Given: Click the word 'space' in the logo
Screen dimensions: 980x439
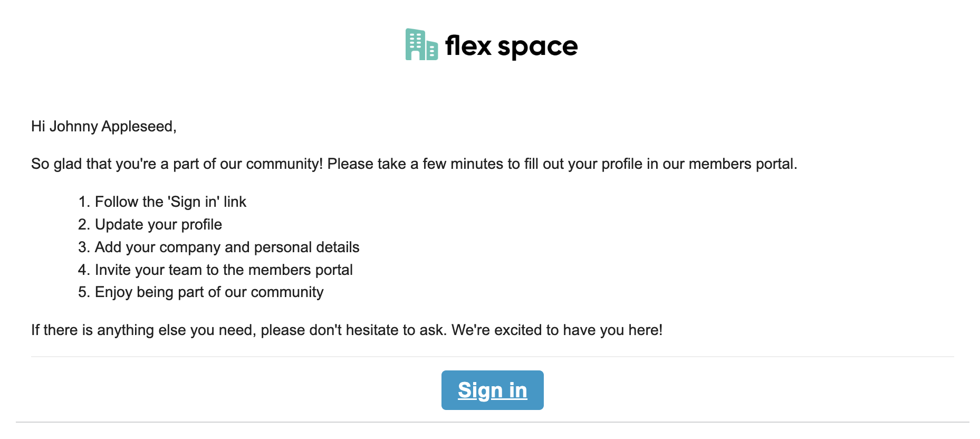Looking at the screenshot, I should pos(538,48).
